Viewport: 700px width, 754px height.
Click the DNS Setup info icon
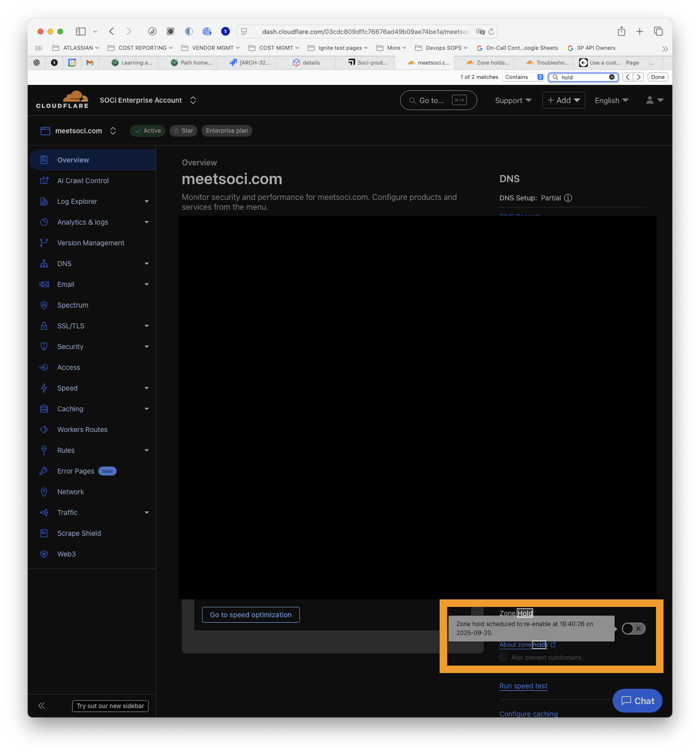[x=568, y=198]
